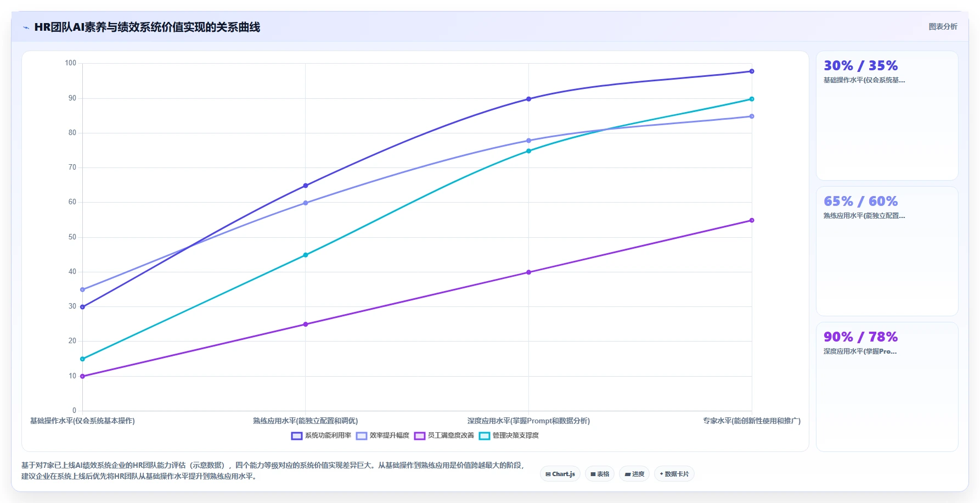
Task: Toggle the 员工满意度改善 legend swatch
Action: tap(420, 436)
